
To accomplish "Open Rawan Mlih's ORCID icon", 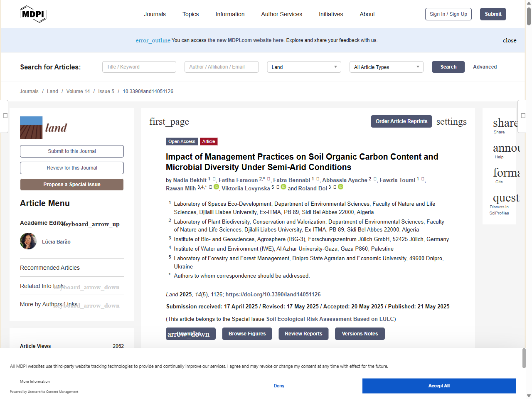I will pyautogui.click(x=216, y=187).
